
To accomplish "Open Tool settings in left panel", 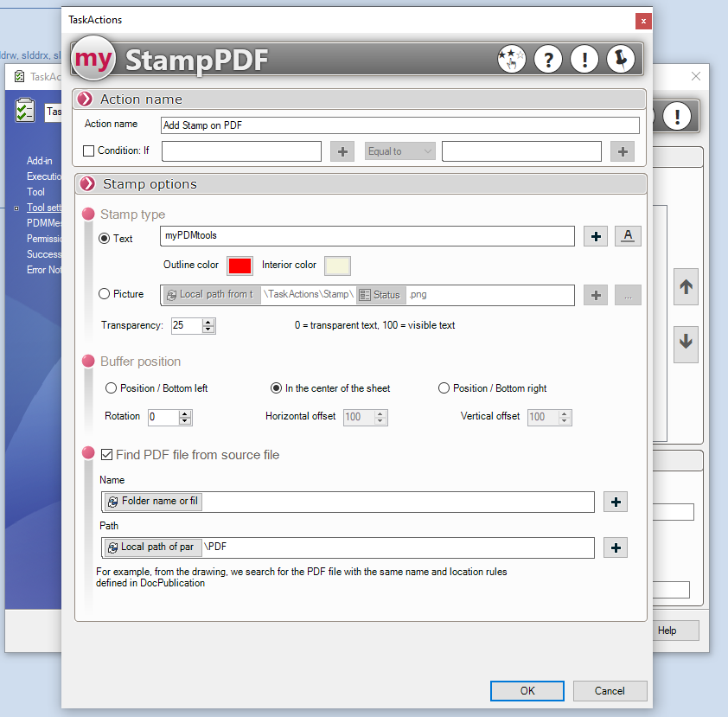I will 43,208.
